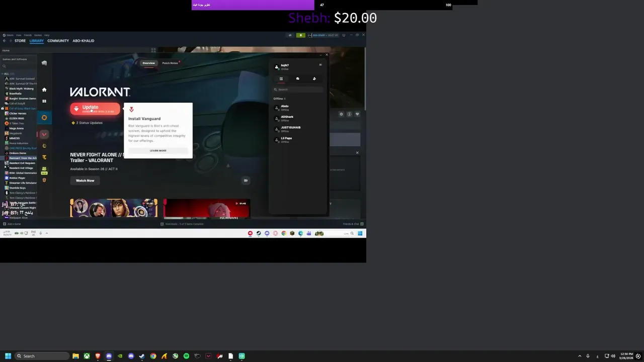Viewport: 644px width, 362px height.
Task: Open the green Steam notifications bell
Action: [300, 35]
